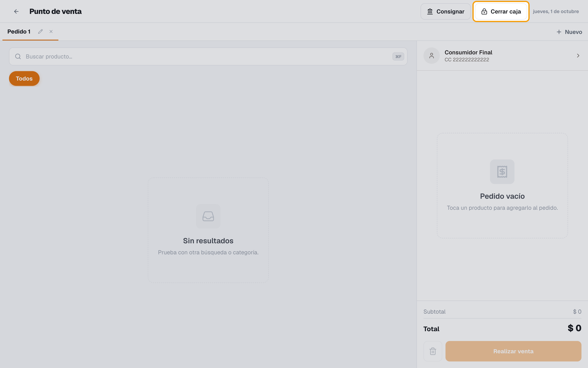
Task: Click 'Toca un producto para agregarlo al pedido.'
Action: pyautogui.click(x=502, y=208)
